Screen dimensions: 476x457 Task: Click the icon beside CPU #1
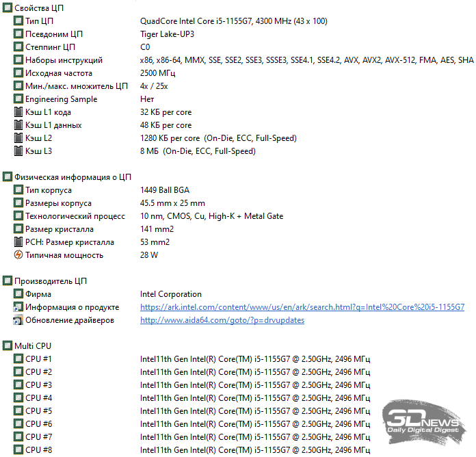(x=18, y=359)
